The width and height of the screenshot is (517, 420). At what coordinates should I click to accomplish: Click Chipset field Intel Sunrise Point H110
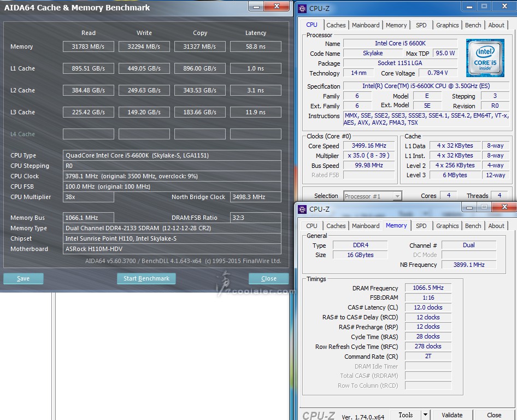pyautogui.click(x=172, y=238)
